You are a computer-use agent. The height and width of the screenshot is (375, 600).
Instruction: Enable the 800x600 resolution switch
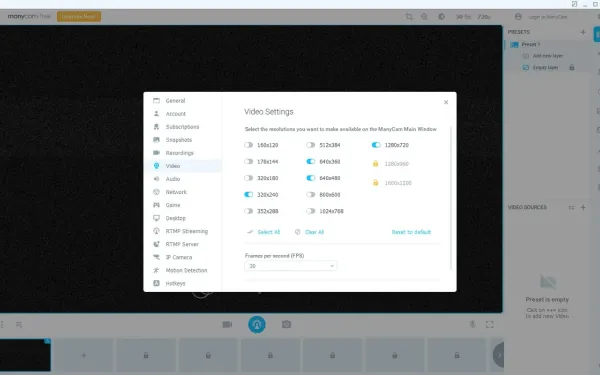[311, 194]
